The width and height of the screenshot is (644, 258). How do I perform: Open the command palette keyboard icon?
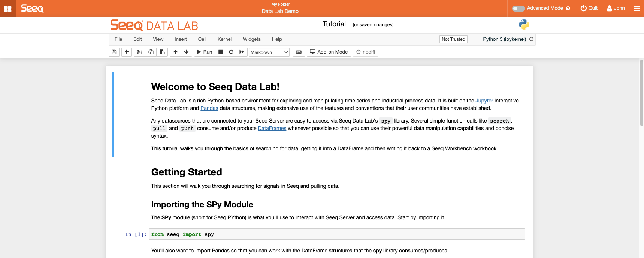(x=299, y=52)
